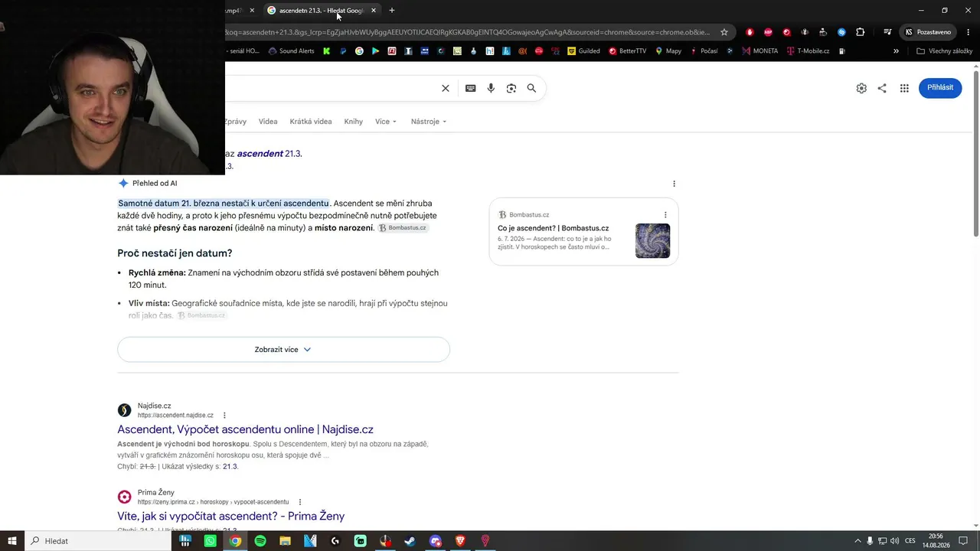Open 'Víte, jak si vypočítat ascendent?' result
The height and width of the screenshot is (551, 980).
tap(231, 516)
